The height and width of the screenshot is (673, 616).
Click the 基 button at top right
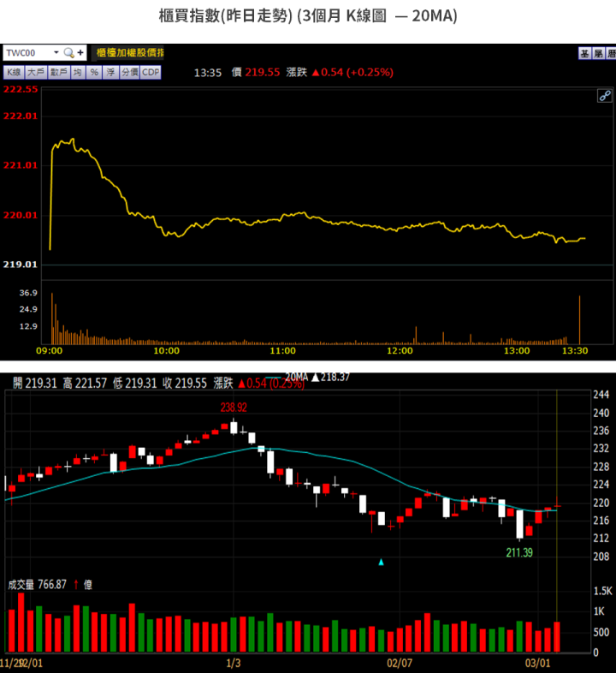tap(584, 53)
